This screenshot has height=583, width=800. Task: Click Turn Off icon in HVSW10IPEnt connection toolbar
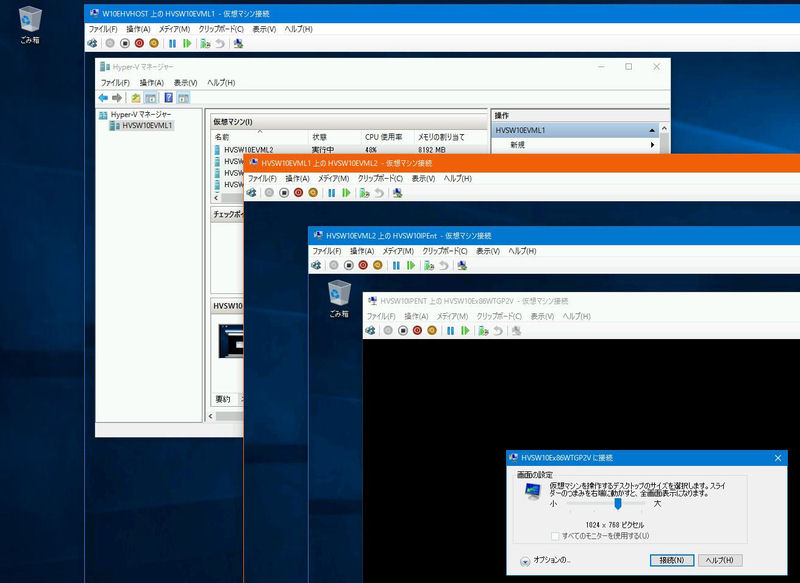(x=349, y=265)
